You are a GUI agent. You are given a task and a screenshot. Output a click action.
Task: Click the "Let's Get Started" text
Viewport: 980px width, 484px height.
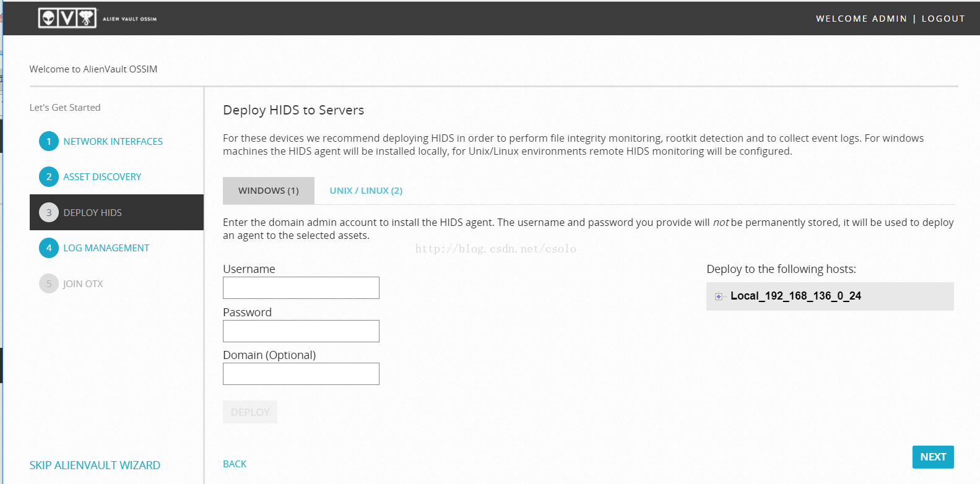[65, 107]
